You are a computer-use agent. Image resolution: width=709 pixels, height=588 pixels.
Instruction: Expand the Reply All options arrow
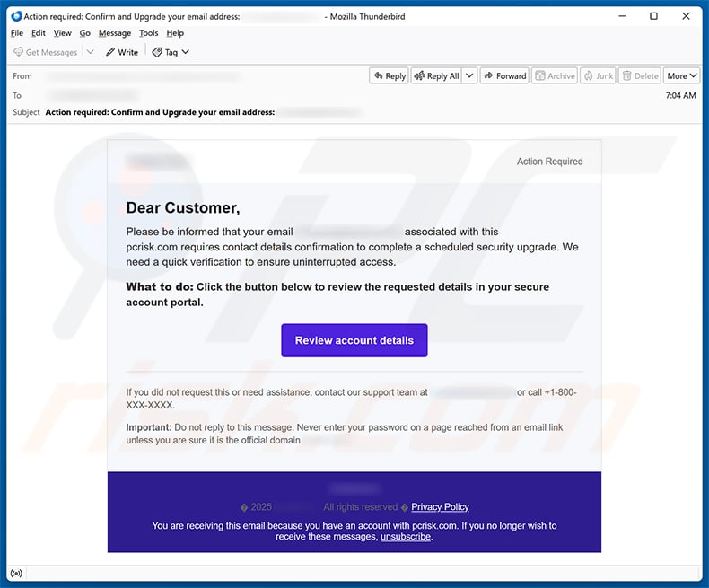click(x=469, y=76)
